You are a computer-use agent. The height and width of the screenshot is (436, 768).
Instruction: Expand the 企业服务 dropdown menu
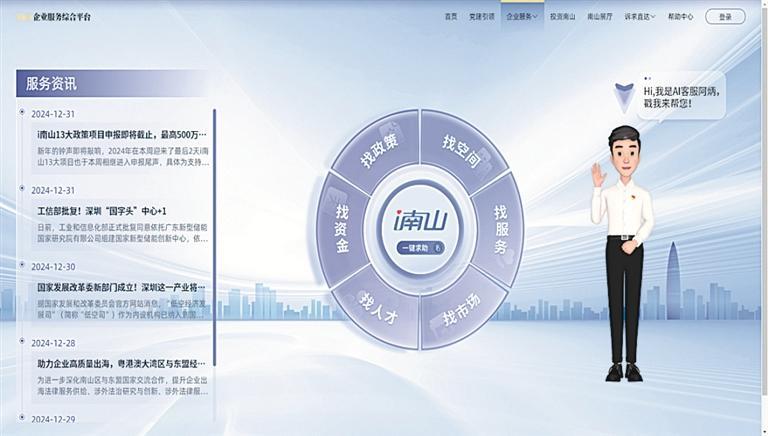[x=522, y=17]
